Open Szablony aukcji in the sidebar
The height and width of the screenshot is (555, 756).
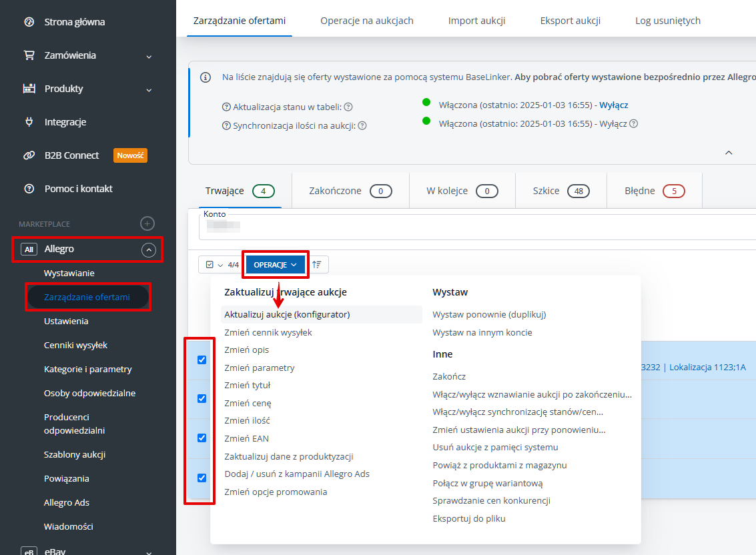click(75, 455)
